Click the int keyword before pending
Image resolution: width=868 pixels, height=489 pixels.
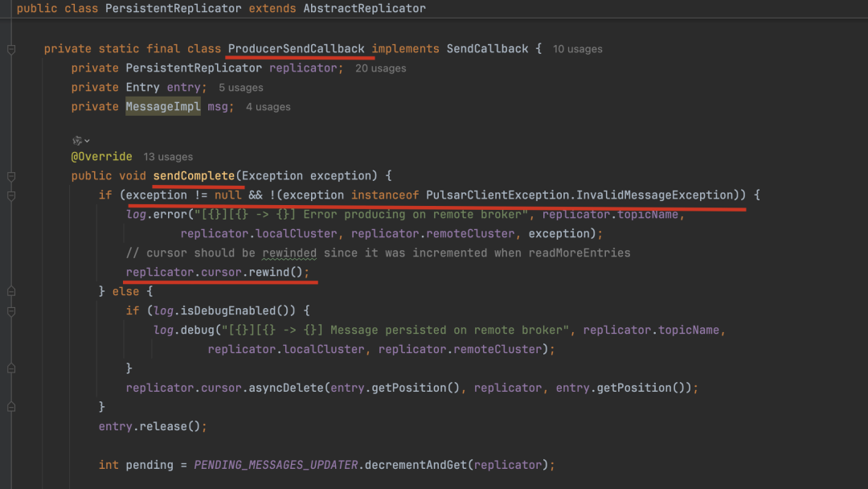[108, 465]
